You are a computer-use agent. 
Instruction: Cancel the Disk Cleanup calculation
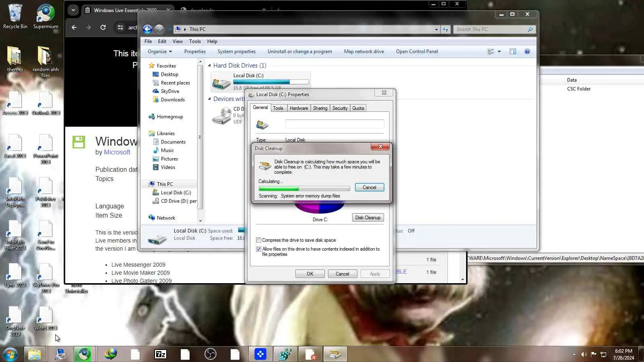pos(369,187)
